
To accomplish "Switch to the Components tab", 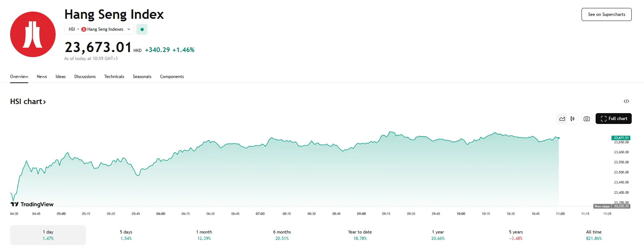I will click(172, 77).
